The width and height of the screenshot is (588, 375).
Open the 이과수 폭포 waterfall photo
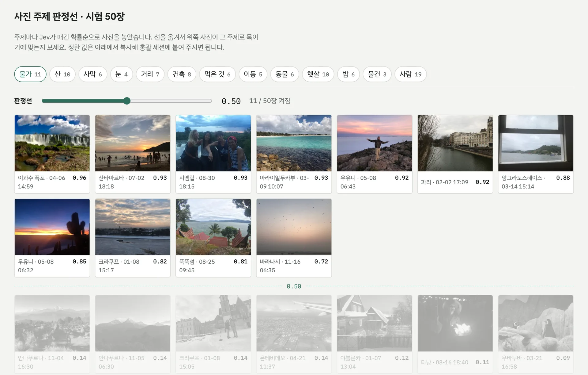[52, 143]
